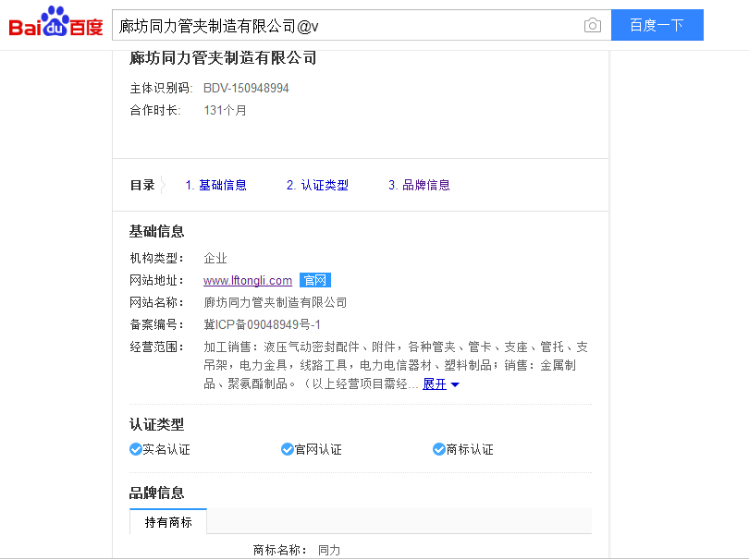Click the BDV-150948994 identifier code
This screenshot has width=749, height=560.
point(246,89)
